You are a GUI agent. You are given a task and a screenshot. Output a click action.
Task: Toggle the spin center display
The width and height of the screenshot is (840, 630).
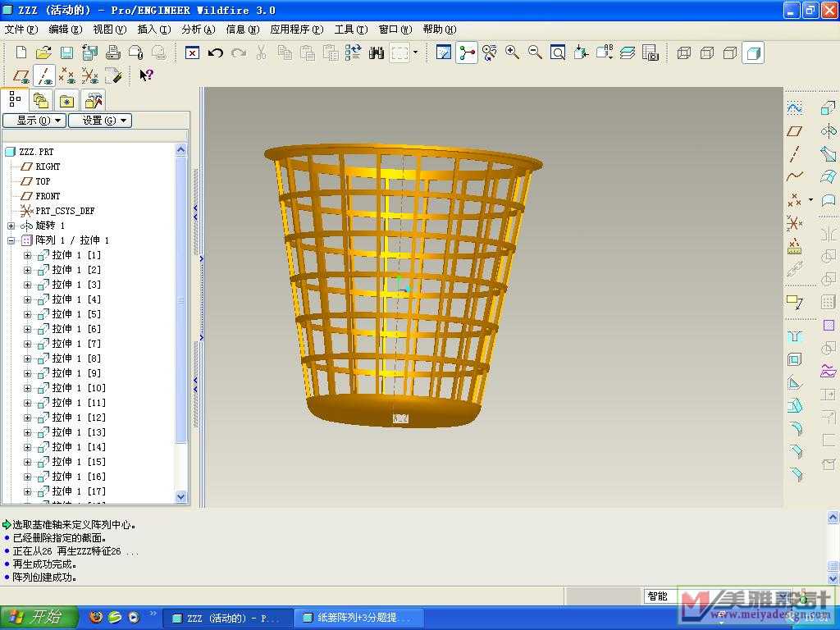click(467, 52)
